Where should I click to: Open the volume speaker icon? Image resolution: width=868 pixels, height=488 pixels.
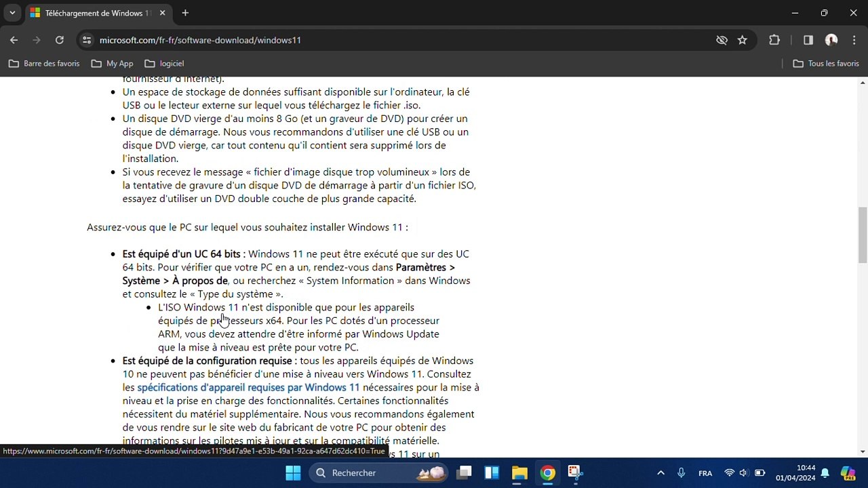(744, 473)
